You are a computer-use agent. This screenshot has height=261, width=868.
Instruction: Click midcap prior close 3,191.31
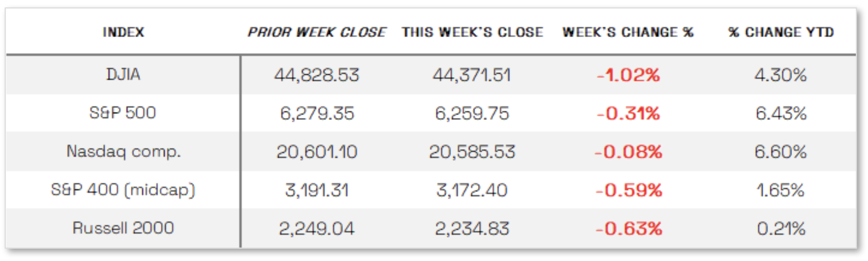coord(317,190)
